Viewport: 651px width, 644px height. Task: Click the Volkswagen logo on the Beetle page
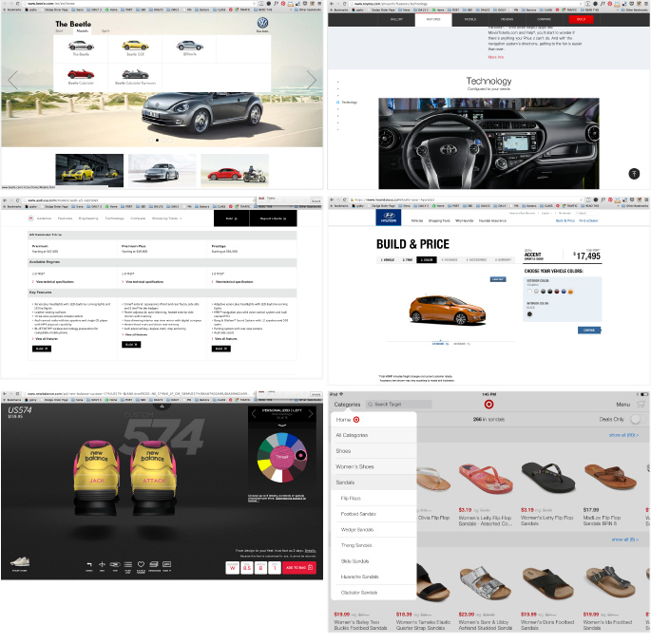coord(262,23)
